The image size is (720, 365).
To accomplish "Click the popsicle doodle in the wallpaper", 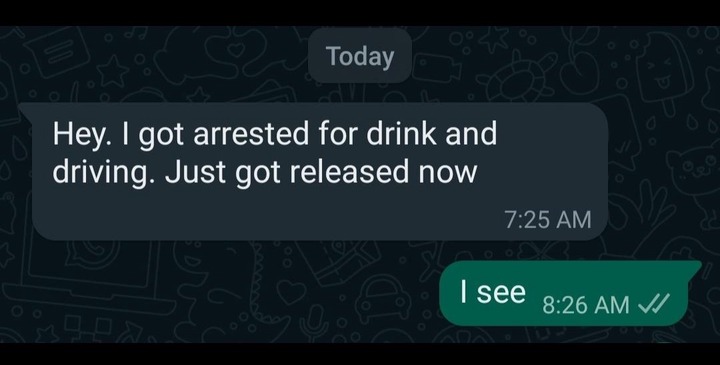I will [x=659, y=71].
